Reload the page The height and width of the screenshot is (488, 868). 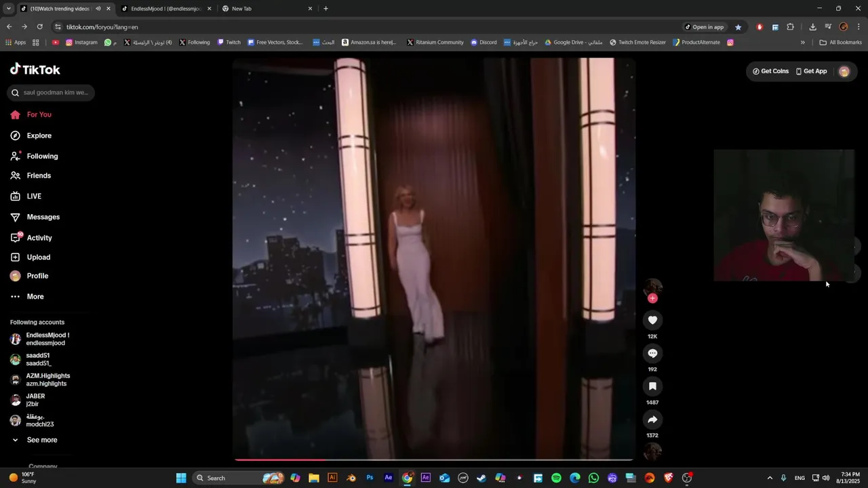click(x=39, y=27)
